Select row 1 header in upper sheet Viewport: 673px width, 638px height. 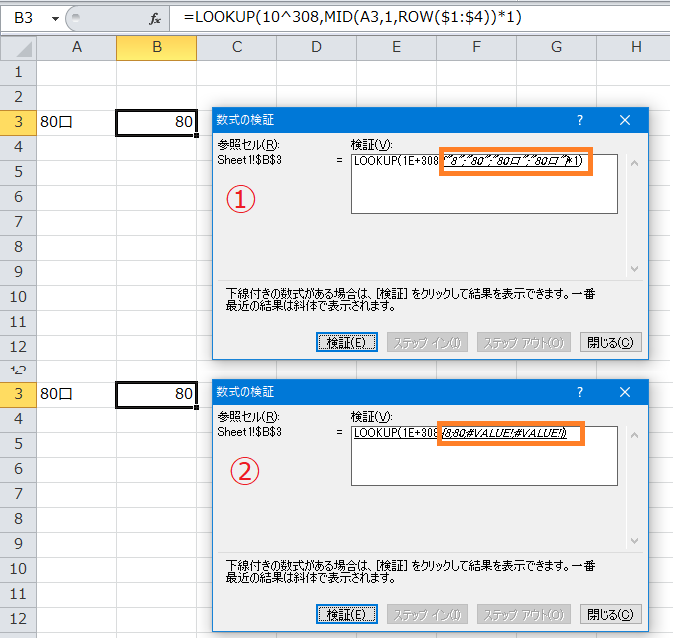[18, 72]
